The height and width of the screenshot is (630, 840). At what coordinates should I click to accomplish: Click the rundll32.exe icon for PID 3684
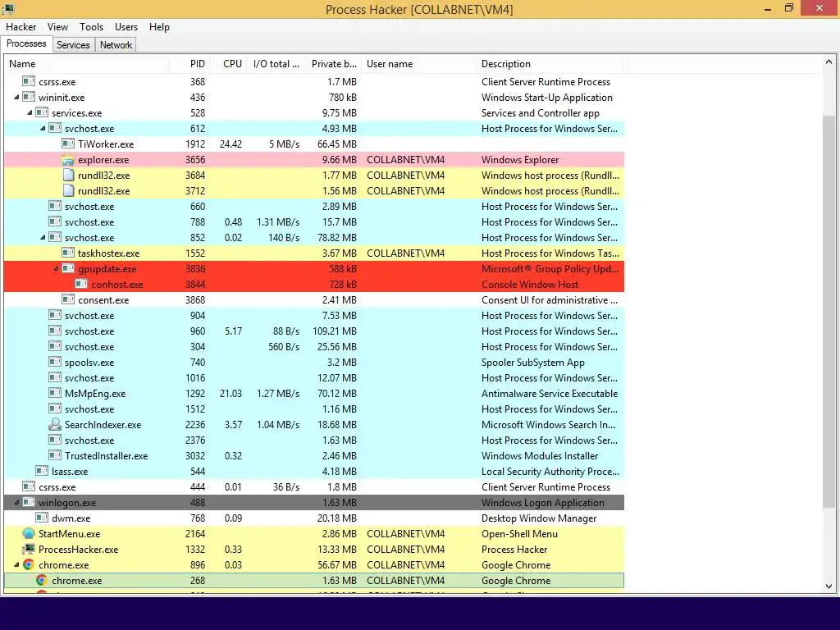point(68,176)
